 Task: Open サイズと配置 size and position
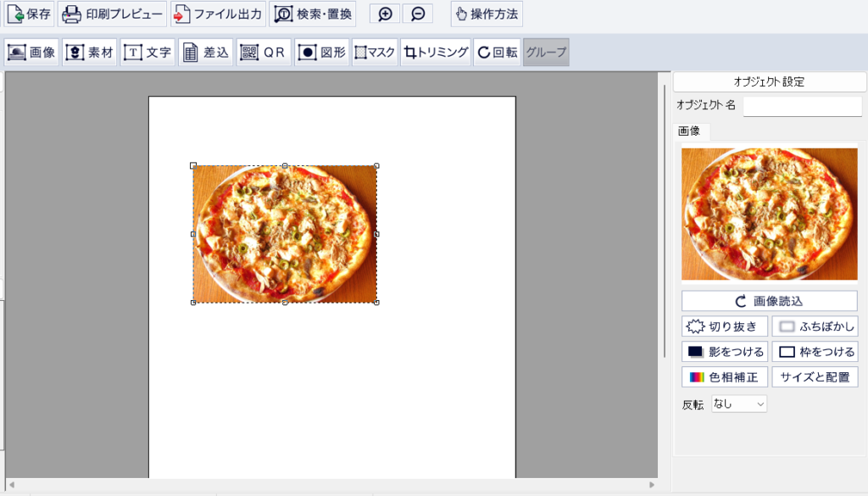coord(815,377)
